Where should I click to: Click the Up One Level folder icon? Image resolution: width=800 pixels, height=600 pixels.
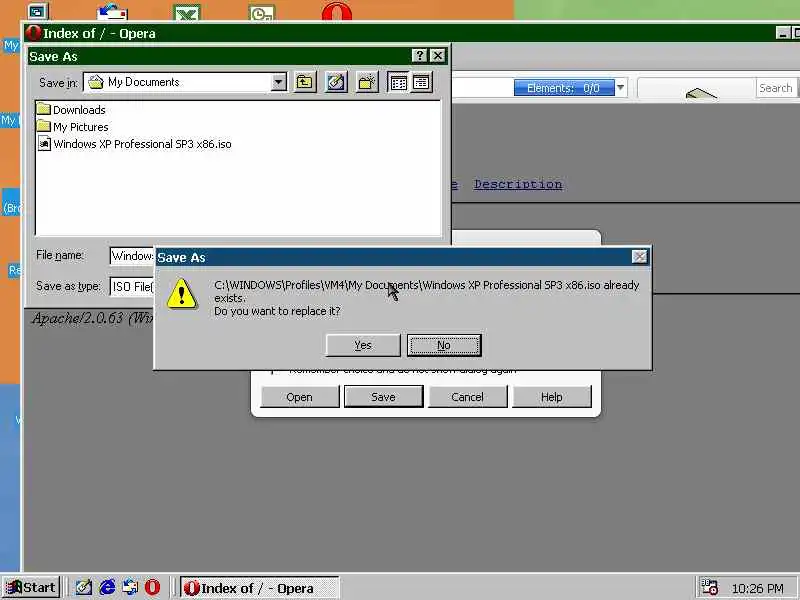click(305, 82)
